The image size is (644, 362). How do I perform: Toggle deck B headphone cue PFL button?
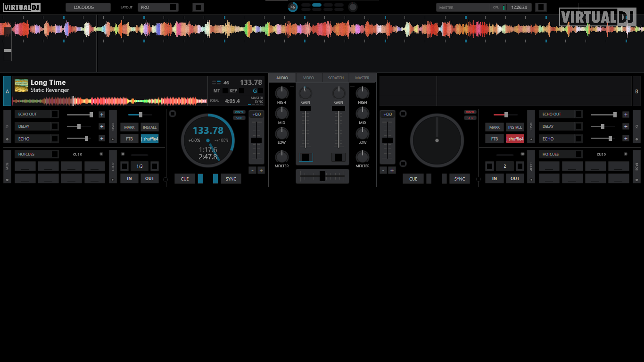click(x=338, y=157)
